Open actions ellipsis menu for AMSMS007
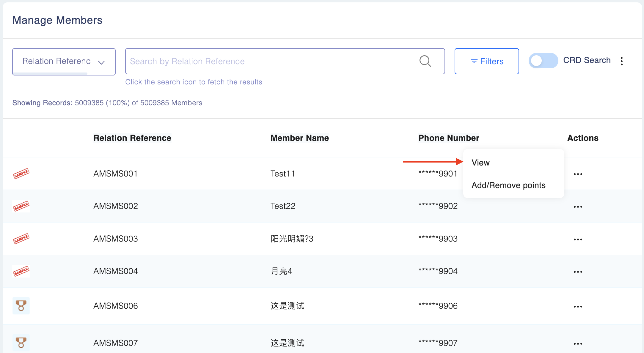 pos(578,344)
